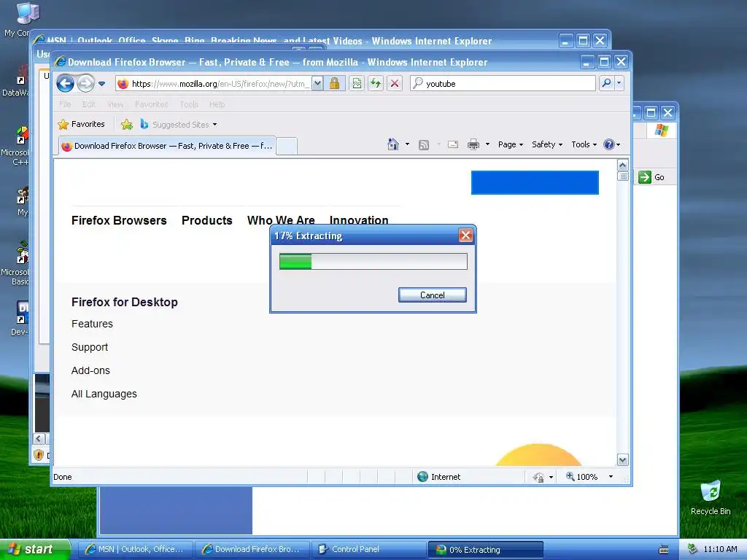
Task: Click Add to Favorites Bar icon
Action: point(127,124)
